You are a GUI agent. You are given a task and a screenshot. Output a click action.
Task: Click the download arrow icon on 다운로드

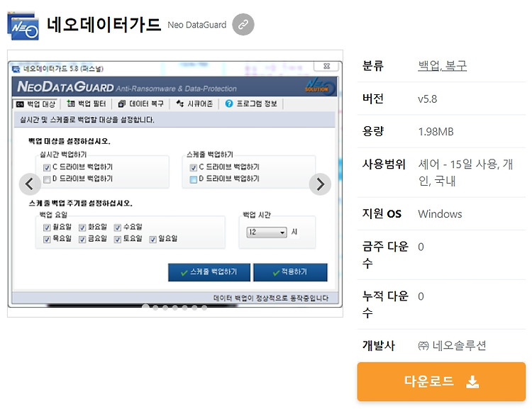coord(472,382)
